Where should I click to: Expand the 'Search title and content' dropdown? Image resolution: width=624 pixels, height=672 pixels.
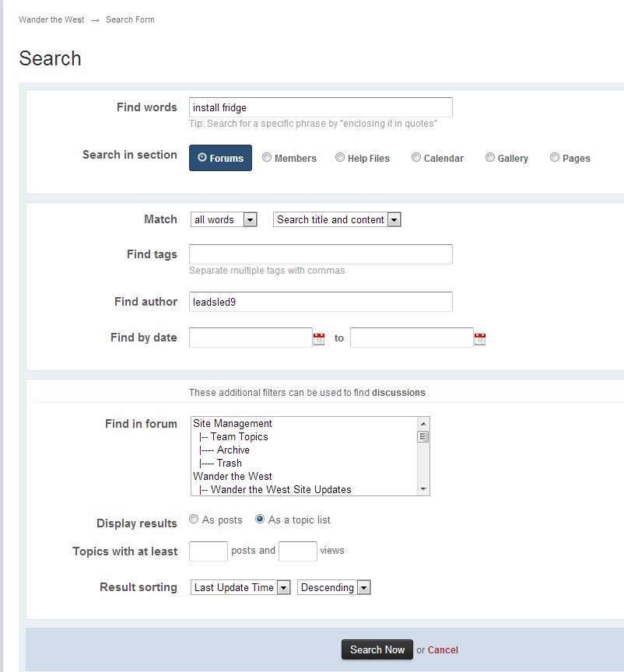tap(337, 220)
